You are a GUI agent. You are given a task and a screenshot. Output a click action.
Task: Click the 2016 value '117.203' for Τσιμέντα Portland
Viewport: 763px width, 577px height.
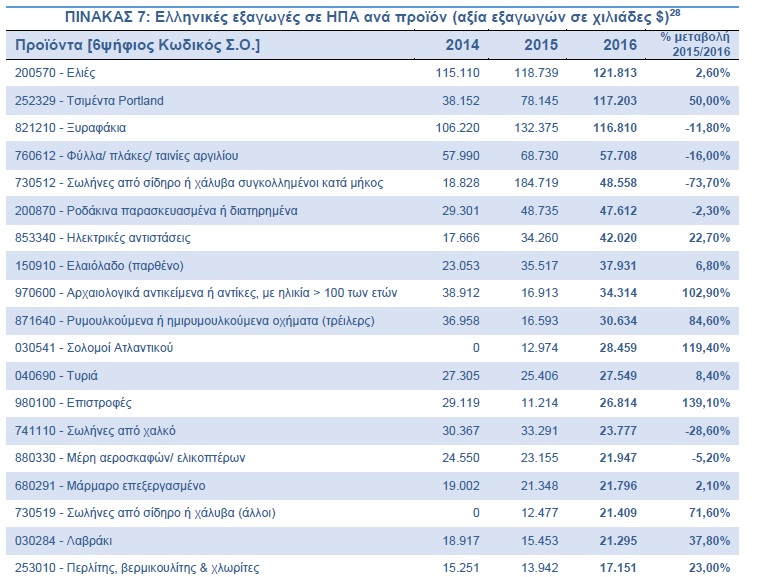[x=615, y=101]
